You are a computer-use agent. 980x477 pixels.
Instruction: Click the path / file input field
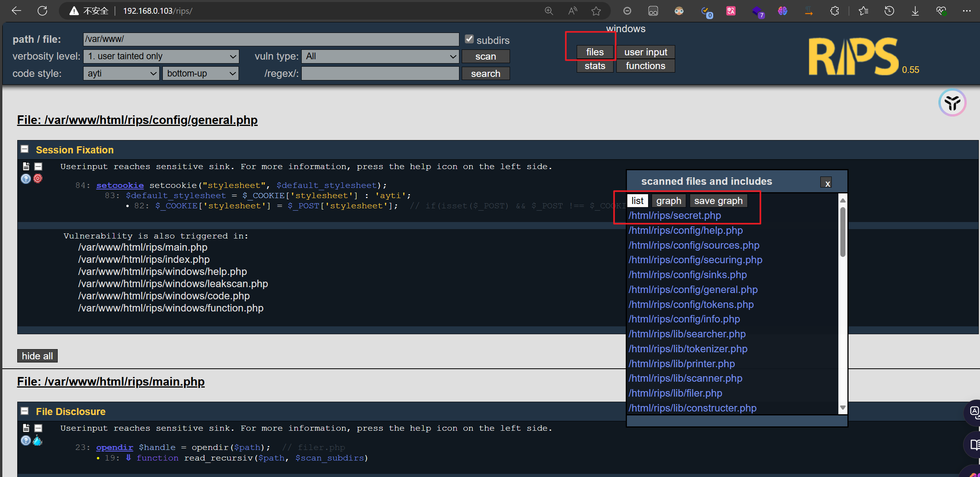pos(271,39)
